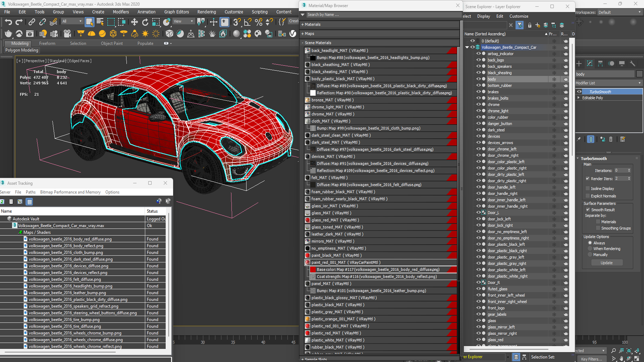Viewport: 644px width, 362px height.
Task: Click the Pin Stack icon under modifier stack
Action: (579, 139)
